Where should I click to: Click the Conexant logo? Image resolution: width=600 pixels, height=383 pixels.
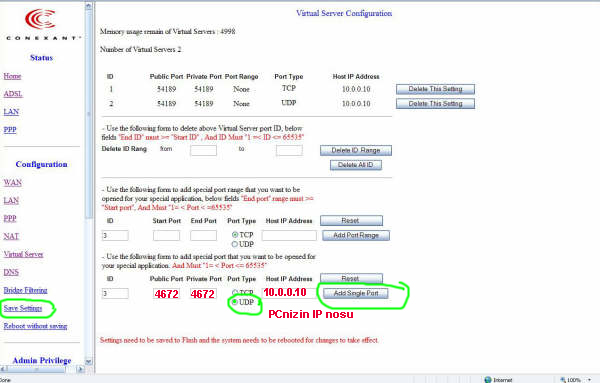pos(42,24)
